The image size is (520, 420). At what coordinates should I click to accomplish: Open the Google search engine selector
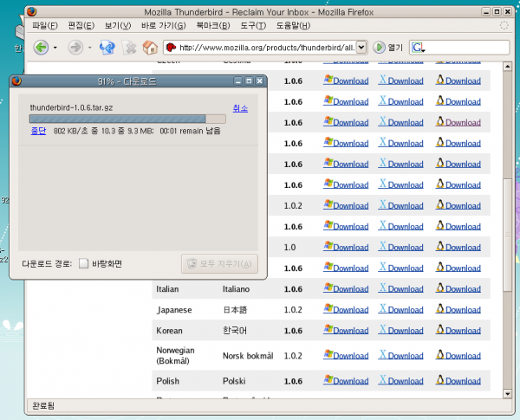[x=418, y=48]
